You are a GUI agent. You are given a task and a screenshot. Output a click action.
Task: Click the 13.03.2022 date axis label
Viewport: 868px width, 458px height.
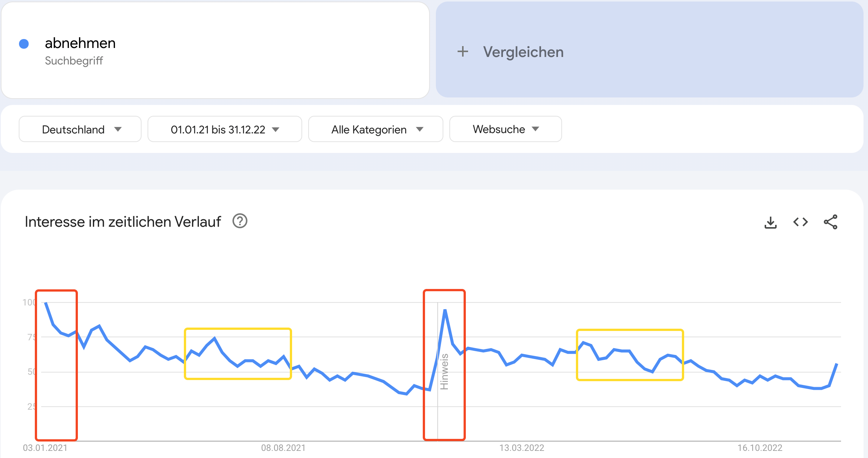522,448
